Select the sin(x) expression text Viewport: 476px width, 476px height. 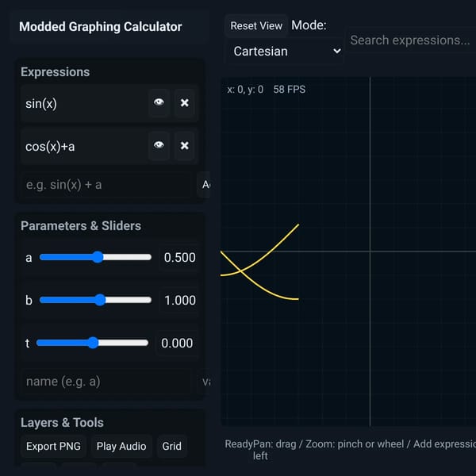(x=41, y=104)
